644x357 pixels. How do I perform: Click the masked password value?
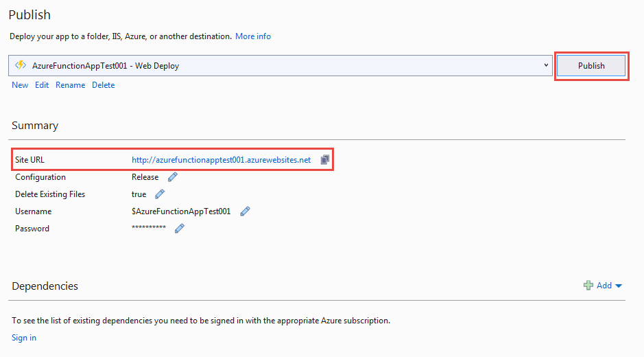pos(149,227)
